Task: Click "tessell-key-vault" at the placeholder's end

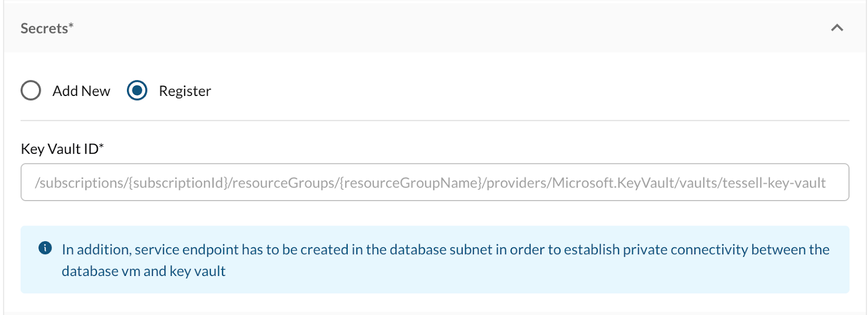Action: coord(774,183)
